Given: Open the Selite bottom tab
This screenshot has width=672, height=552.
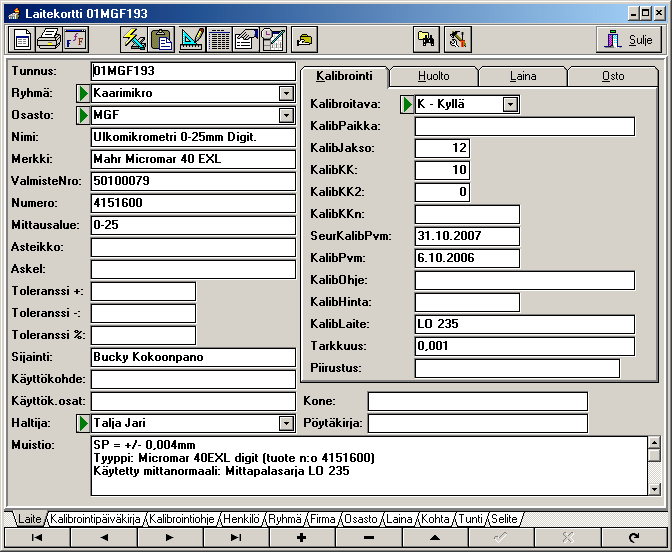Looking at the screenshot, I should [x=504, y=519].
